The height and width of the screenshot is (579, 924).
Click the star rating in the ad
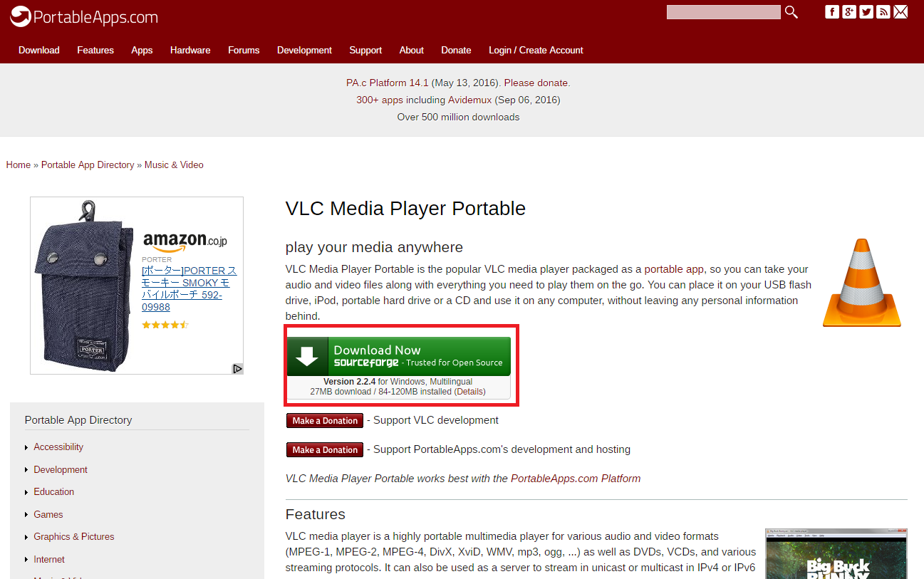(165, 325)
